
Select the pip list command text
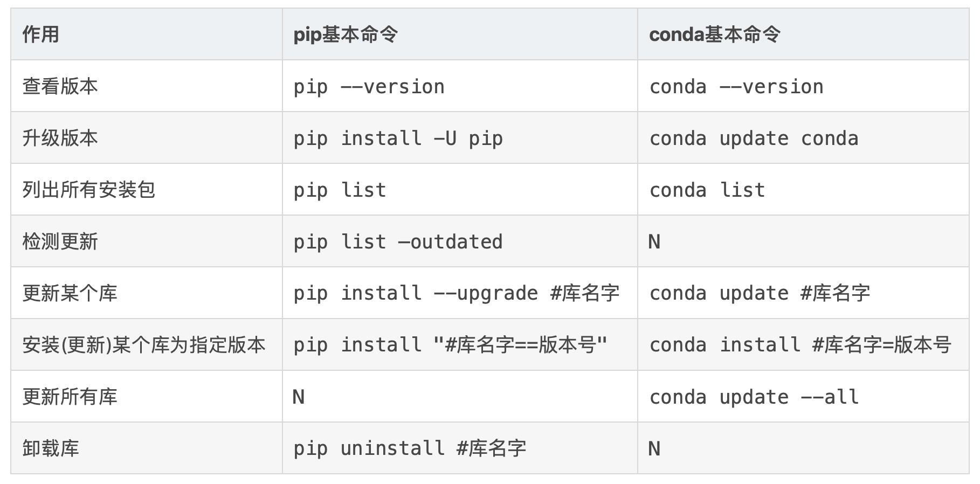340,190
